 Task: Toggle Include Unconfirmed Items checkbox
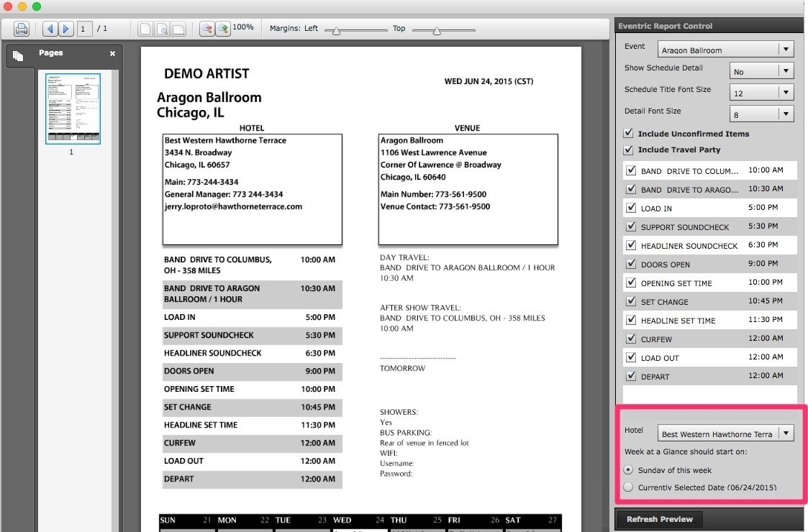click(628, 134)
